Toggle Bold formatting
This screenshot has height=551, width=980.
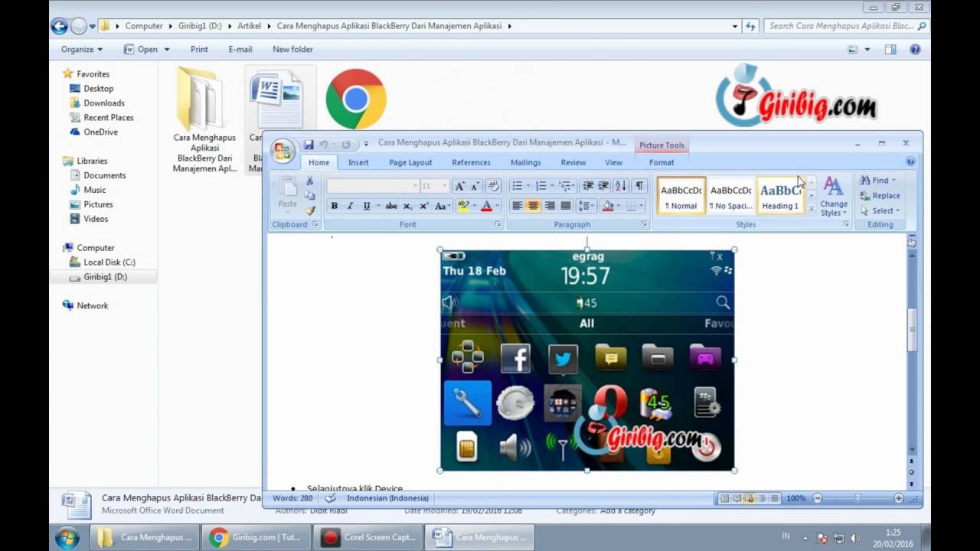(334, 206)
